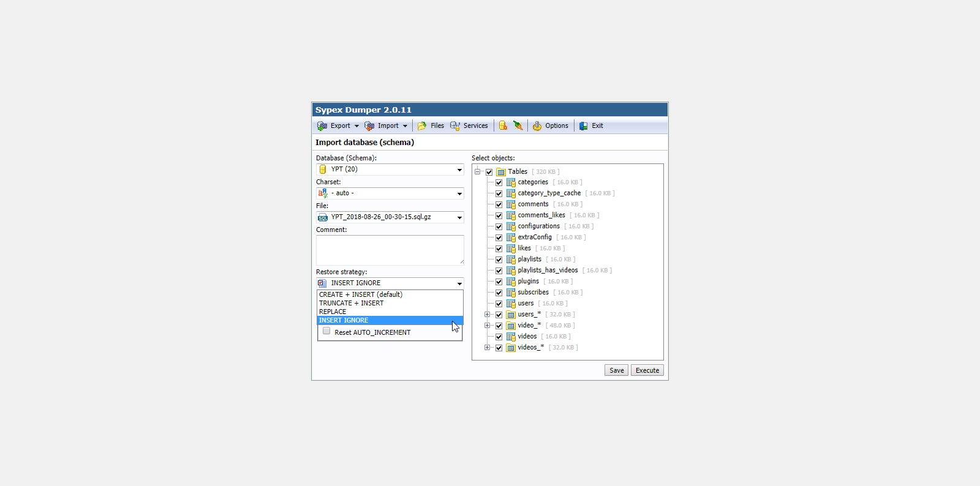The image size is (980, 486).
Task: Click inside the Comment text area
Action: [x=390, y=250]
